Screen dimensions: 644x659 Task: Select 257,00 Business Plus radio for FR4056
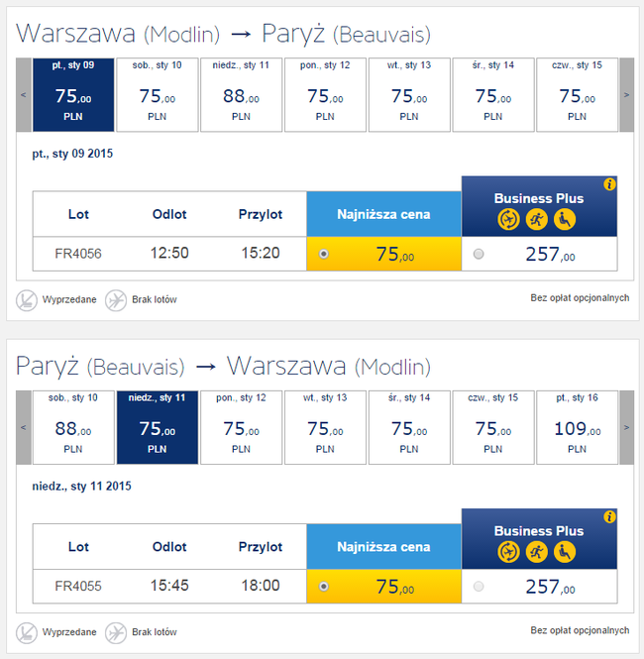click(x=479, y=255)
